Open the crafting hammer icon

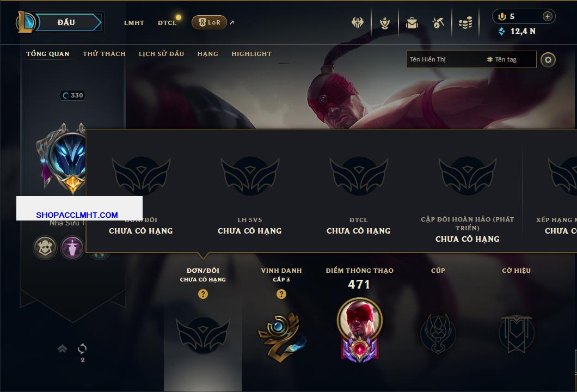pos(438,23)
